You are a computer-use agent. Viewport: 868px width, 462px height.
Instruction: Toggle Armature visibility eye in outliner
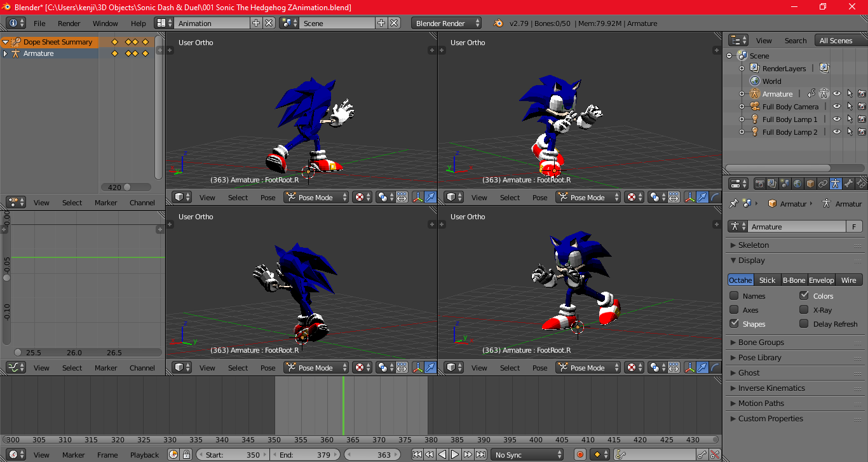pos(836,94)
